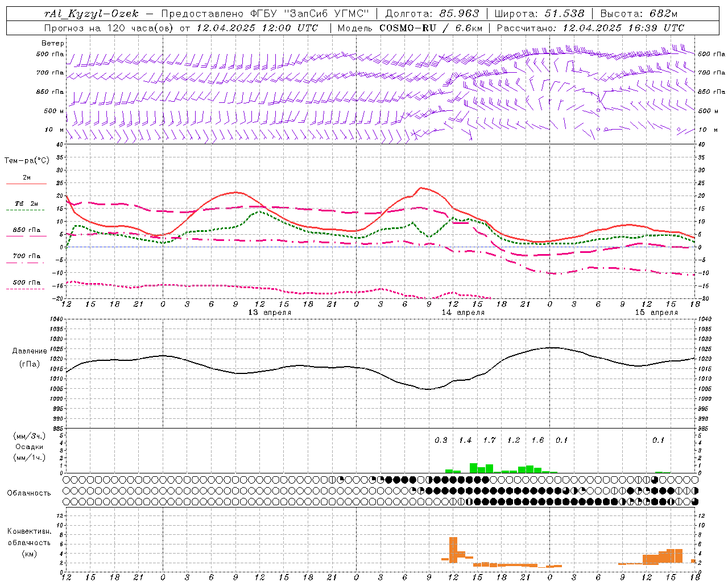
Task: Click the longitude value "Долгота: 85.963"
Action: (x=432, y=14)
